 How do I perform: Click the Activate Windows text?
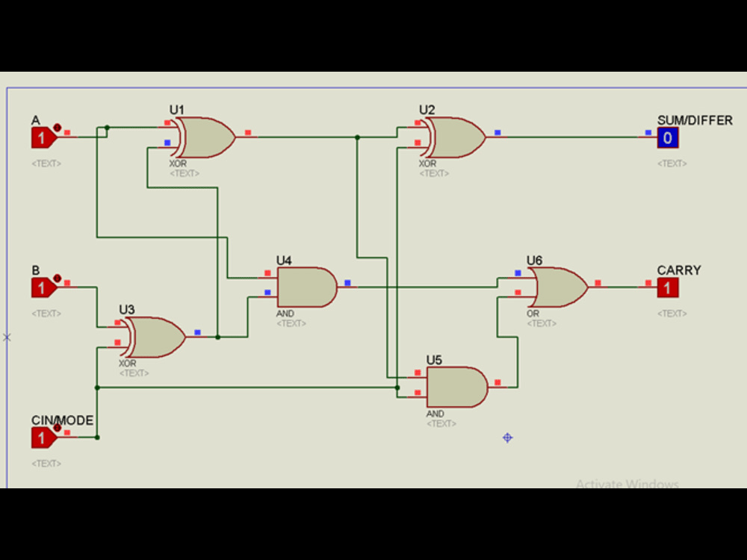626,484
